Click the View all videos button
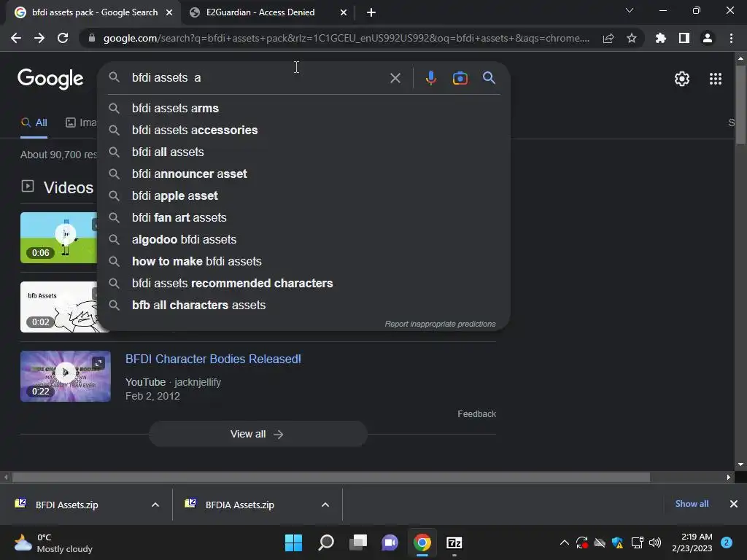This screenshot has height=560, width=747. click(x=258, y=435)
